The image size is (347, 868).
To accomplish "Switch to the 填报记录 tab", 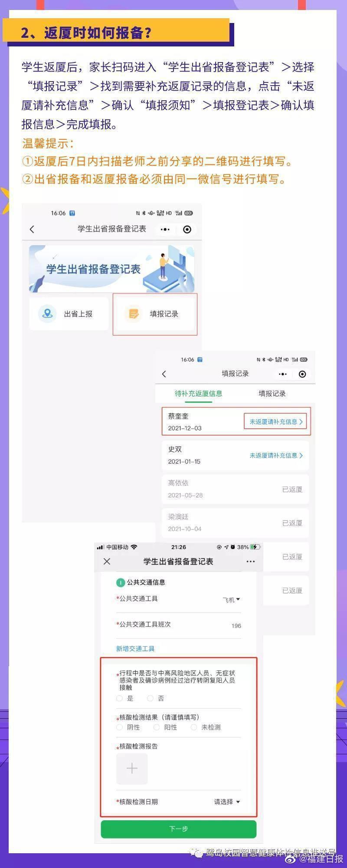I will 272,393.
